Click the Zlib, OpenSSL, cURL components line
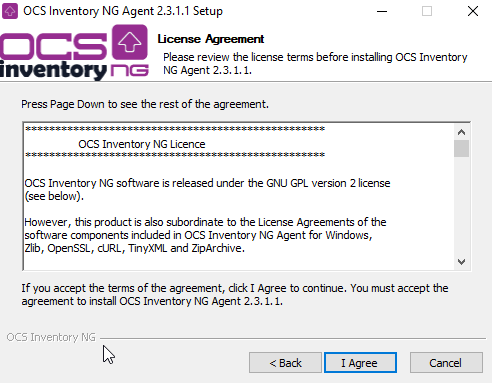 (x=134, y=248)
